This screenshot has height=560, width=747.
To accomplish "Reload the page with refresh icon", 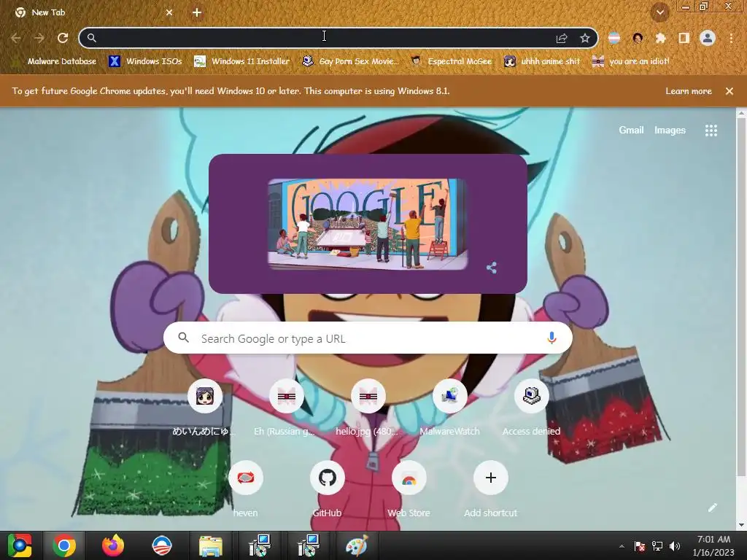I will (63, 38).
